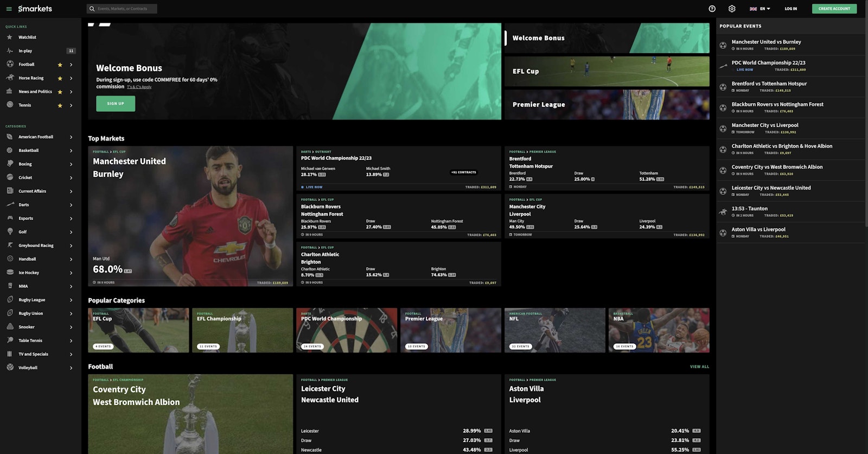This screenshot has width=868, height=454.
Task: Toggle the Football favorite star
Action: (60, 65)
